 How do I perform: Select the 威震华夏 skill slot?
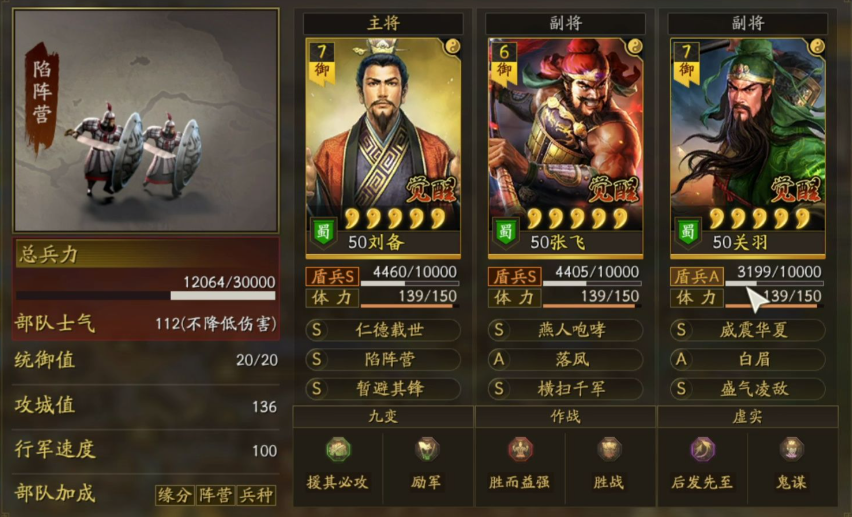click(748, 330)
